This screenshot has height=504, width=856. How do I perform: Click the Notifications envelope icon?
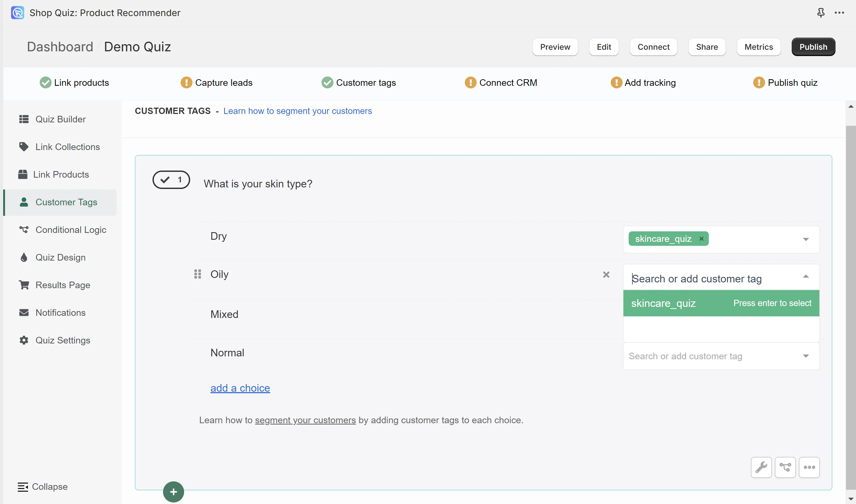24,312
